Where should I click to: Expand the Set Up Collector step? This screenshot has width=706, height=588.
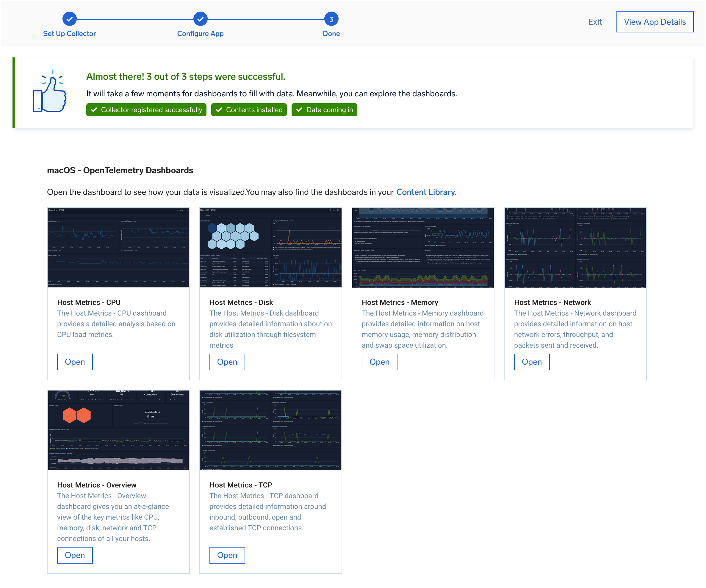[70, 18]
